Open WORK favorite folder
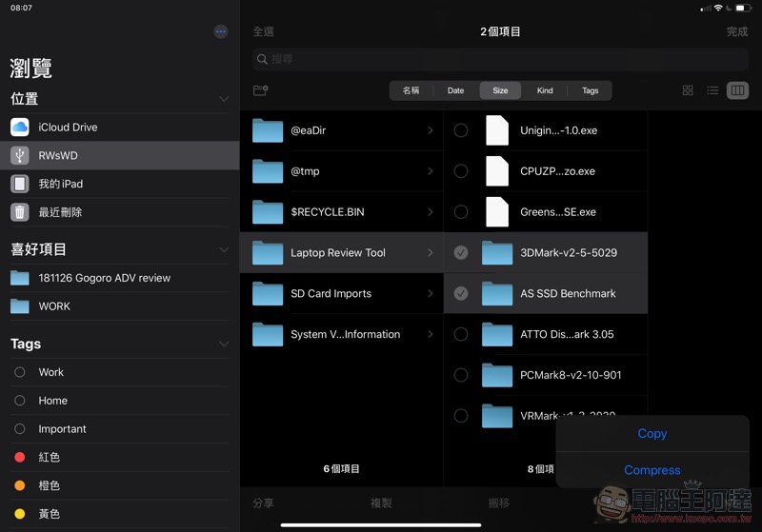The image size is (762, 532). coord(120,306)
